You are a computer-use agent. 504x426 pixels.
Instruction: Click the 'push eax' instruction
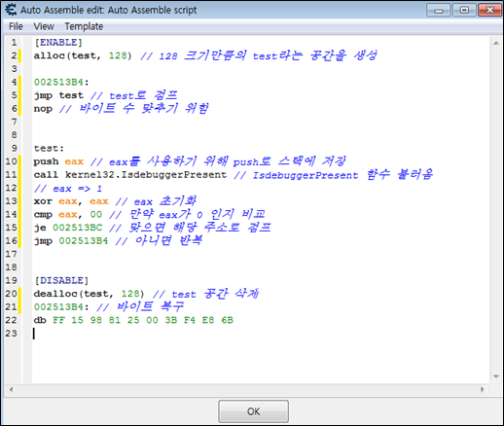58,161
